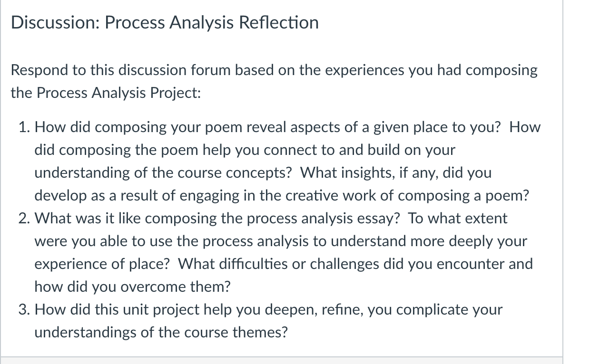590x364 pixels.
Task: Click the "Respond to this discussion forum" intro paragraph
Action: click(x=274, y=81)
